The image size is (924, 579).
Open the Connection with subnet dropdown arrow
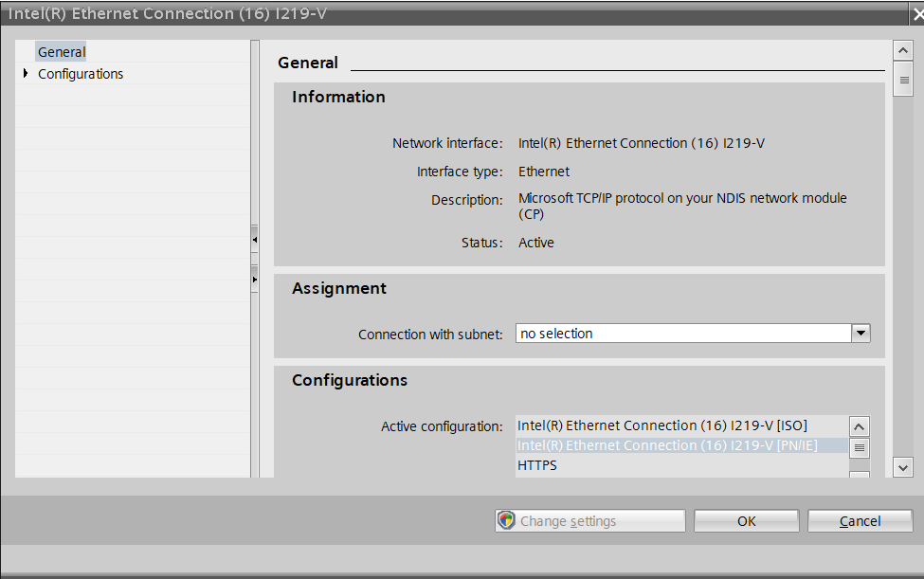click(x=861, y=334)
